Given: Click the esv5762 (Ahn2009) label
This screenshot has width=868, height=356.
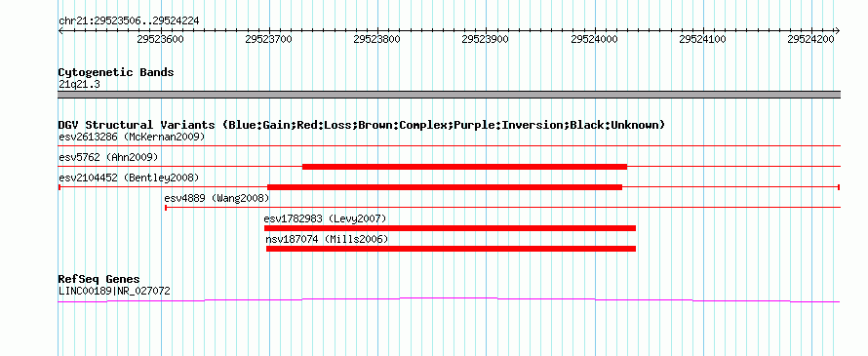Looking at the screenshot, I should pos(108,157).
